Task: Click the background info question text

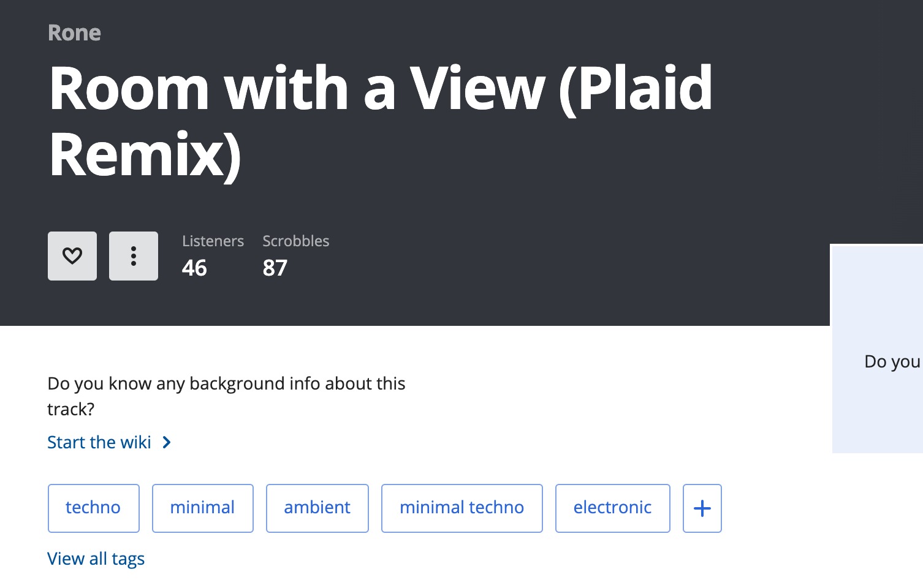Action: pyautogui.click(x=226, y=396)
